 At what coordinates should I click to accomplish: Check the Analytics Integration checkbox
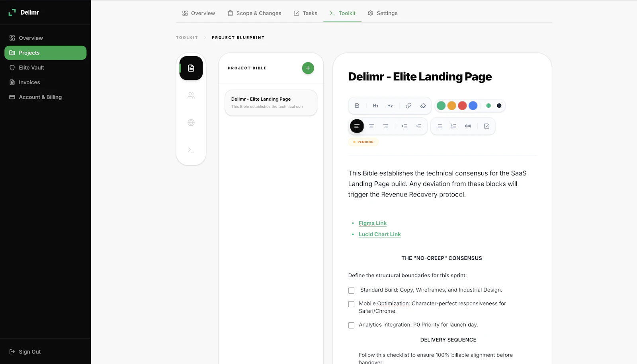point(351,325)
